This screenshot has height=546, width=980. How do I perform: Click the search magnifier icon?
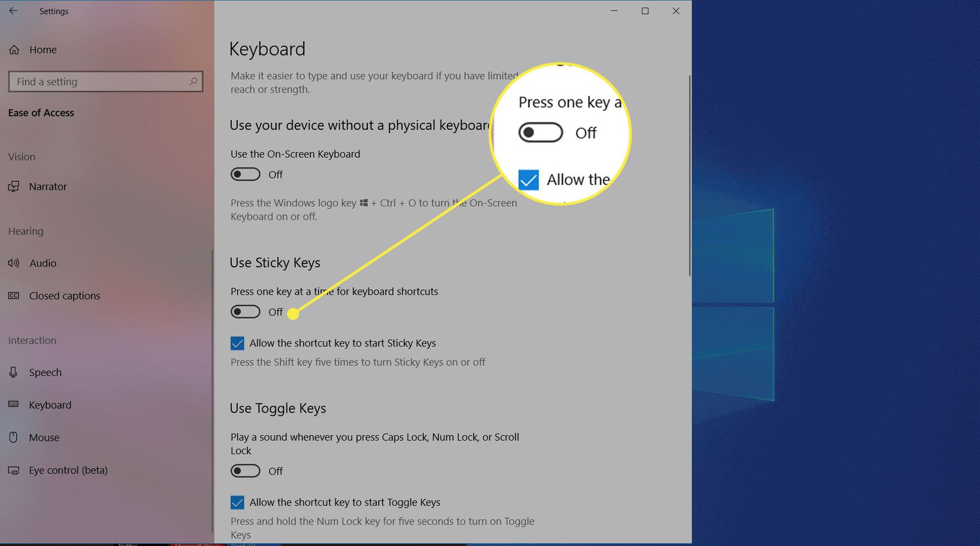(193, 82)
